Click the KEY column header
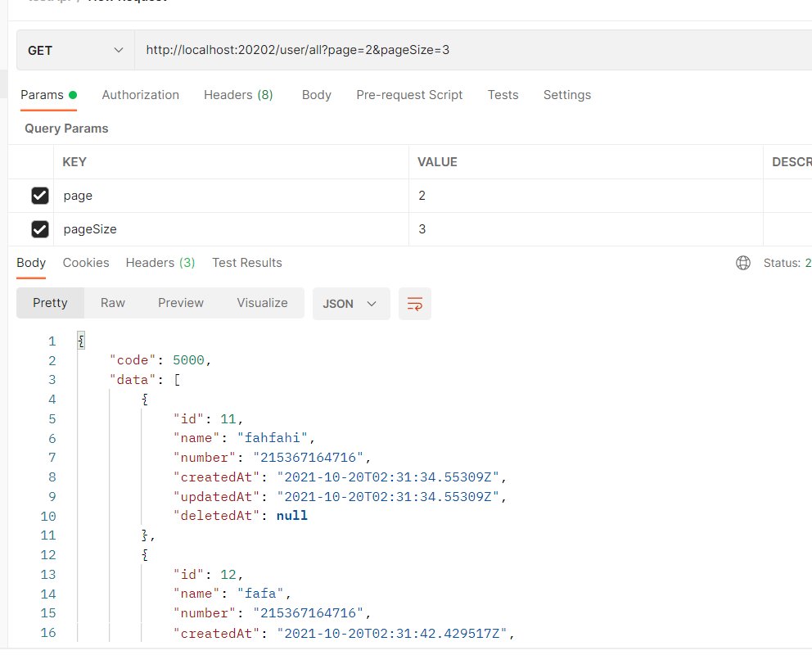 coord(74,162)
